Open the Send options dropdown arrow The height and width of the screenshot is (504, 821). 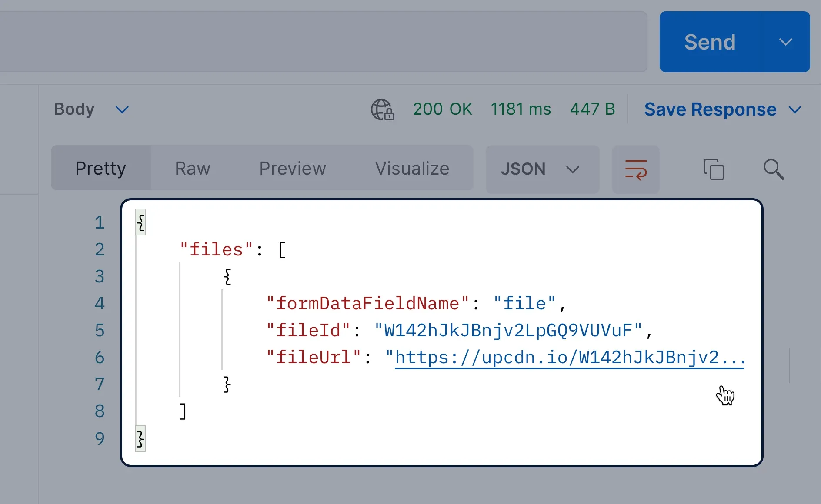tap(785, 42)
